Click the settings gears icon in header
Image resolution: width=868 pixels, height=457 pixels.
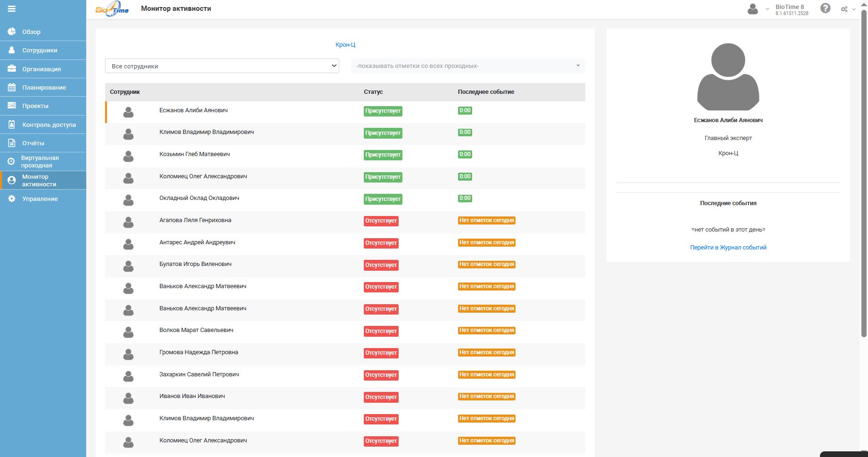[844, 9]
